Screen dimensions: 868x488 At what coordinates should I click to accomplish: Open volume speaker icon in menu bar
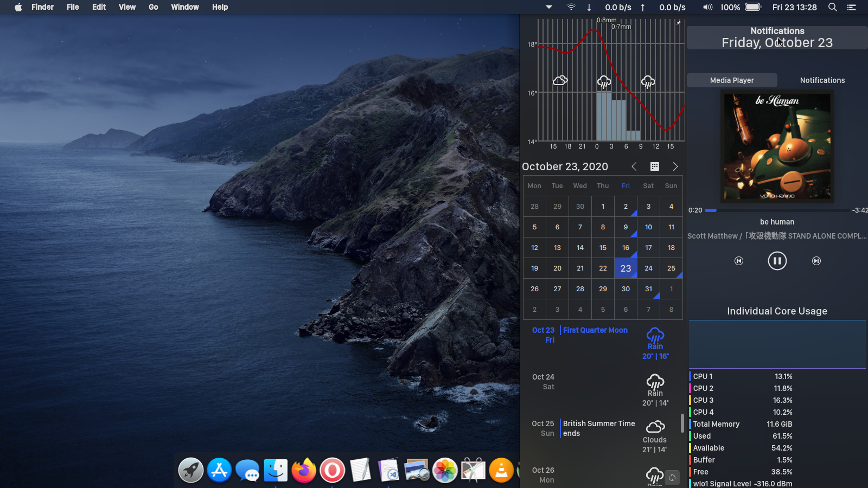point(707,7)
